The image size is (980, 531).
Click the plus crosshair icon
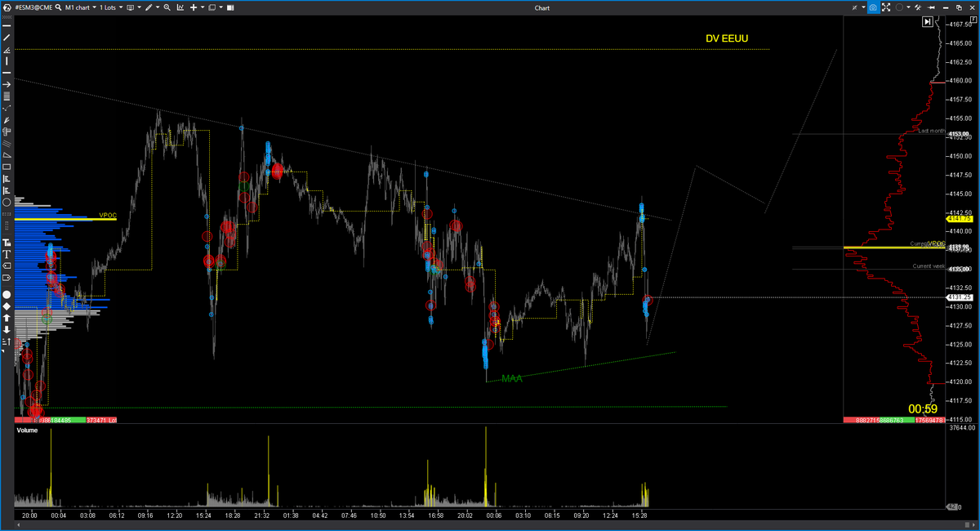[194, 7]
